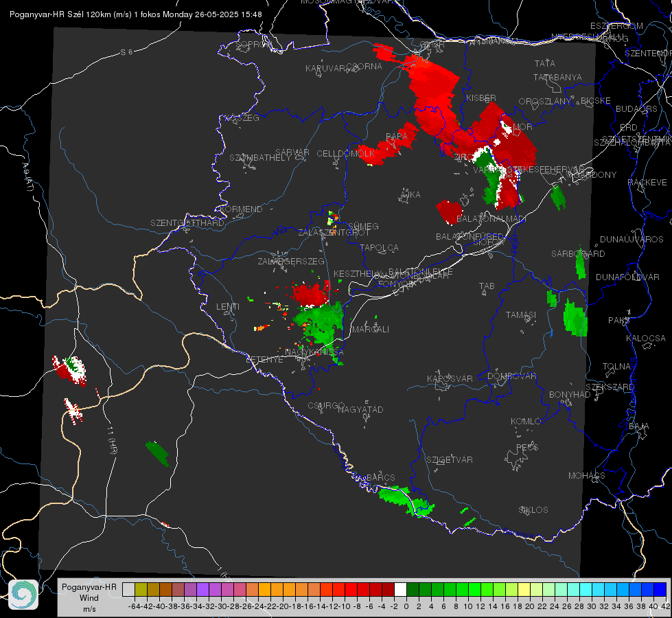Select the SARVAR city label
The width and height of the screenshot is (672, 618).
pyautogui.click(x=292, y=152)
